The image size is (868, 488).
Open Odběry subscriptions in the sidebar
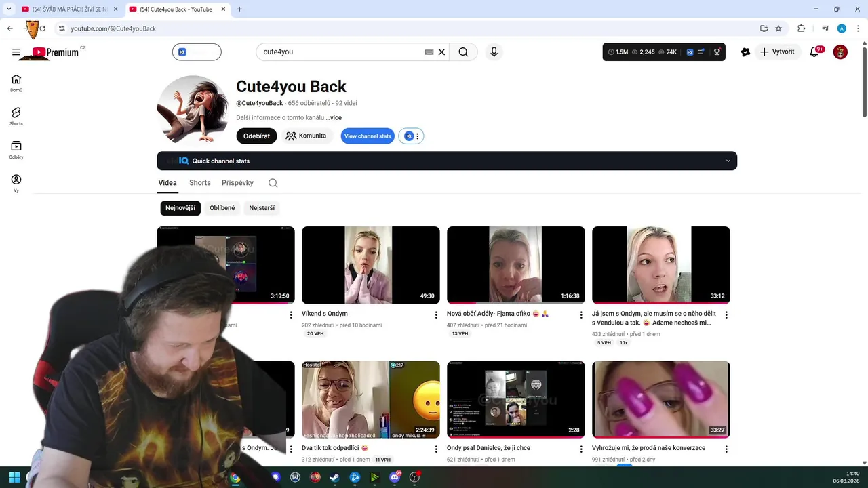(x=16, y=150)
